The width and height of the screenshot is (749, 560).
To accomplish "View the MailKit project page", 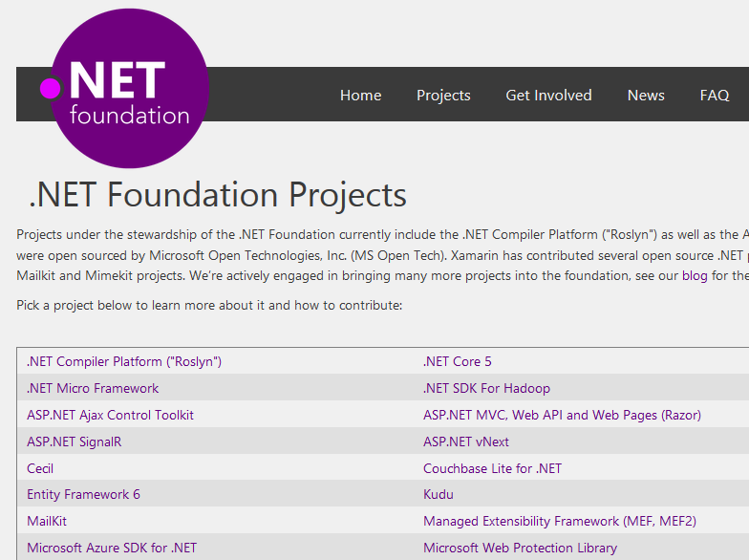I will [x=47, y=522].
